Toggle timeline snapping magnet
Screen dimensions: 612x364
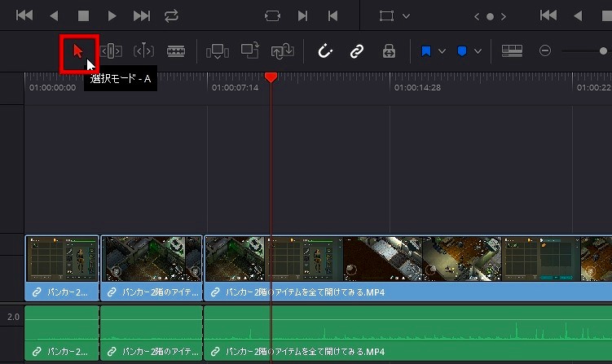325,51
